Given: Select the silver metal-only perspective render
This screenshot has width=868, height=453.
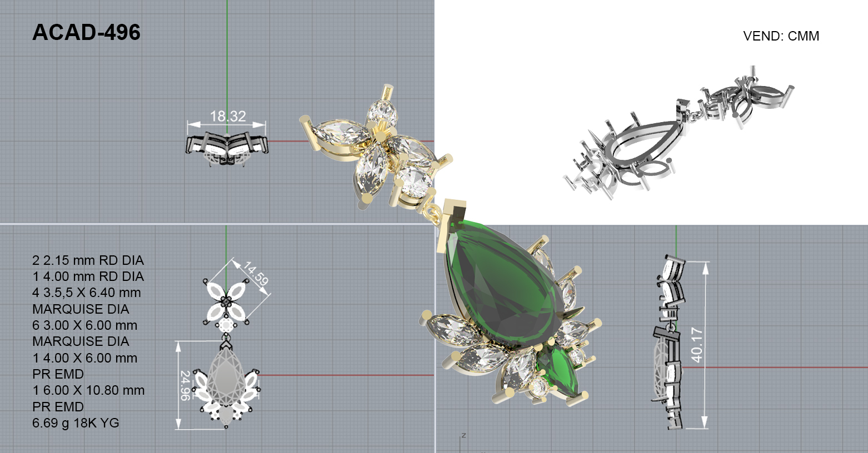Looking at the screenshot, I should coord(679,133).
